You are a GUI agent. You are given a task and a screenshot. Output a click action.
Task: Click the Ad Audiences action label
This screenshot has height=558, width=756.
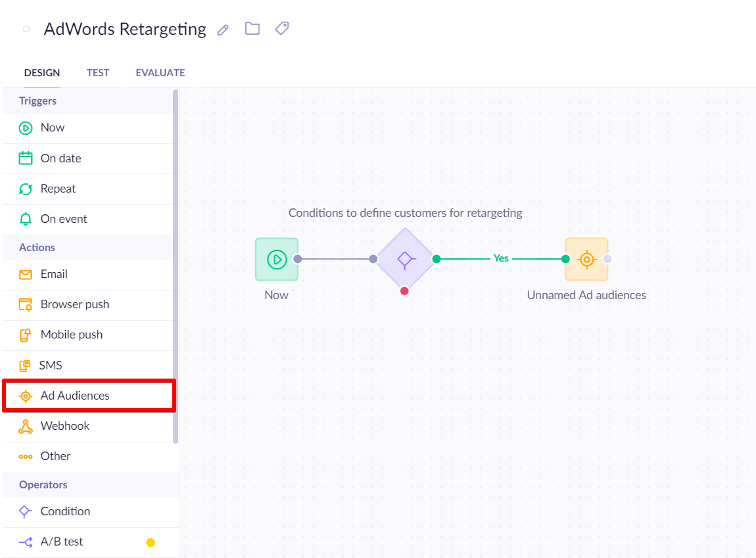(x=75, y=396)
